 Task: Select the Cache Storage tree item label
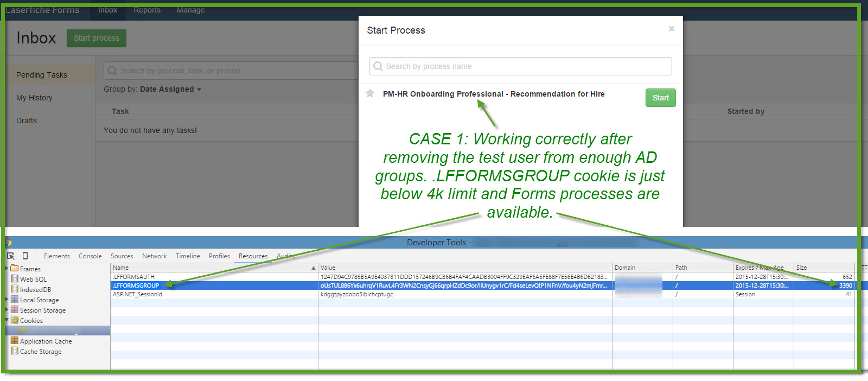pyautogui.click(x=41, y=352)
